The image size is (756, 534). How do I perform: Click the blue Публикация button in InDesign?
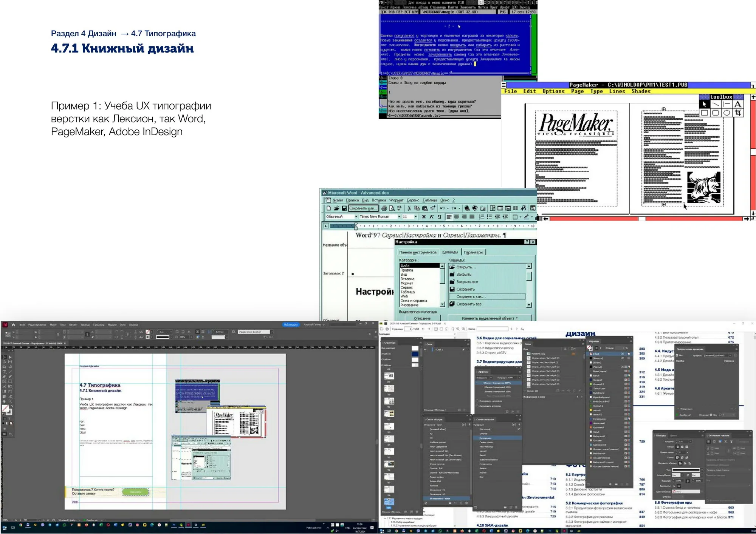(291, 325)
